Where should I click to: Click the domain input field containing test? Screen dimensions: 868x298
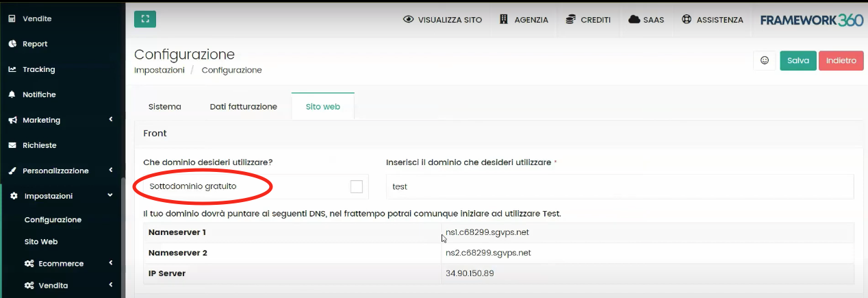pos(620,186)
